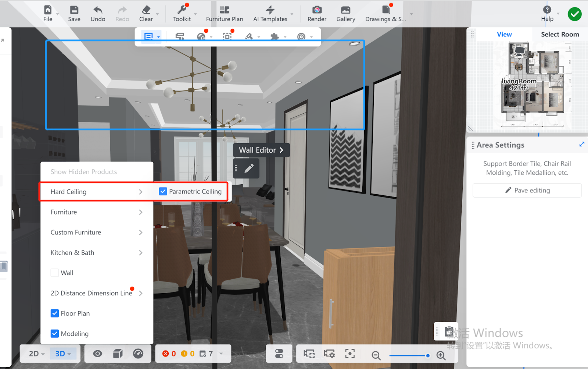The image size is (588, 369).
Task: Uncheck the Floor Plan checkbox
Action: click(x=54, y=313)
